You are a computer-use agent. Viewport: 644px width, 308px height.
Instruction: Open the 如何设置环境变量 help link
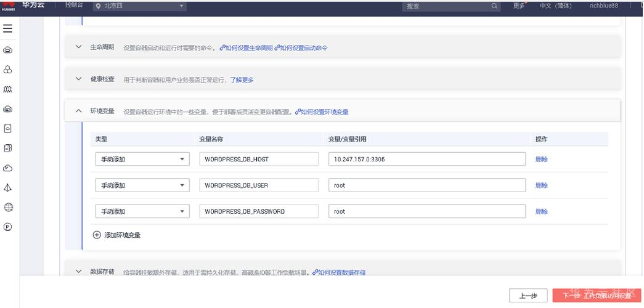(322, 112)
